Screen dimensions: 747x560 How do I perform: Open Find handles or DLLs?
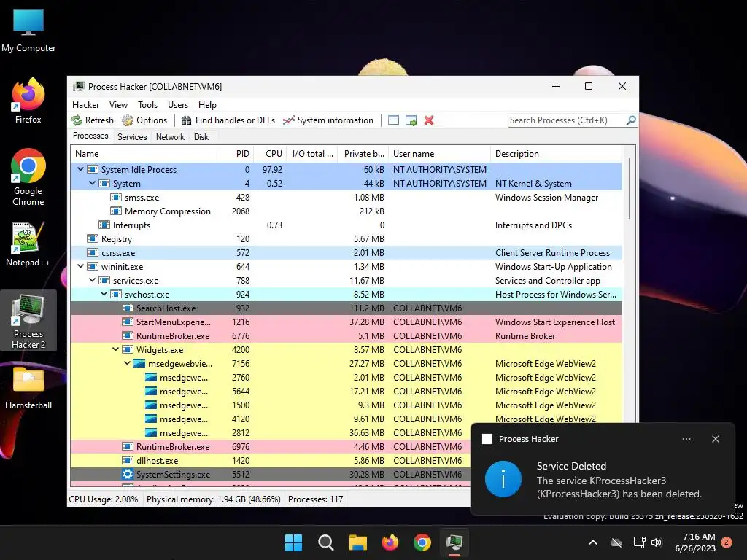(228, 120)
